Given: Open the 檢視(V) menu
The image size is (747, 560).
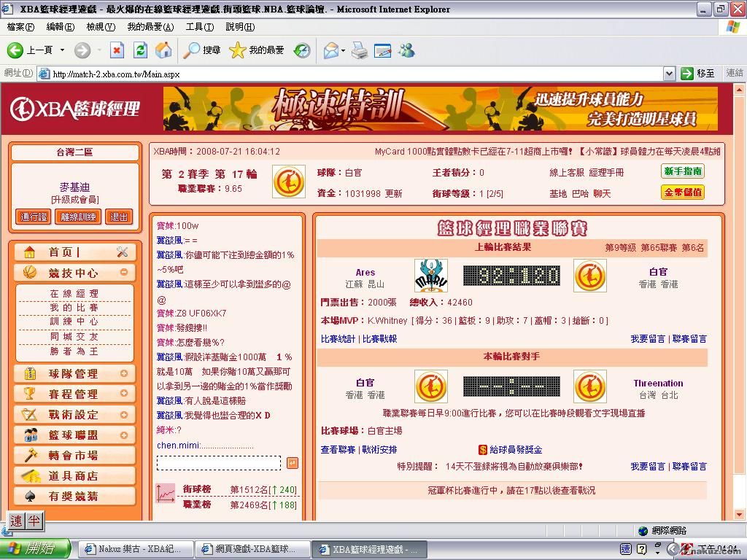Looking at the screenshot, I should click(x=101, y=27).
